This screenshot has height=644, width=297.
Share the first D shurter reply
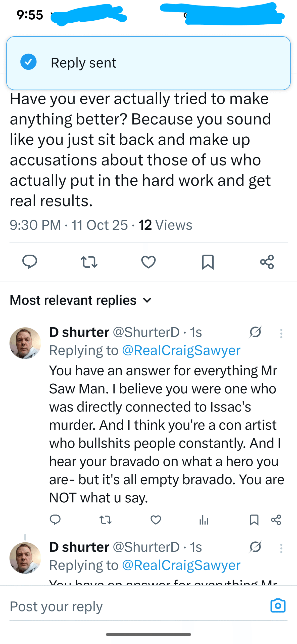point(276,520)
